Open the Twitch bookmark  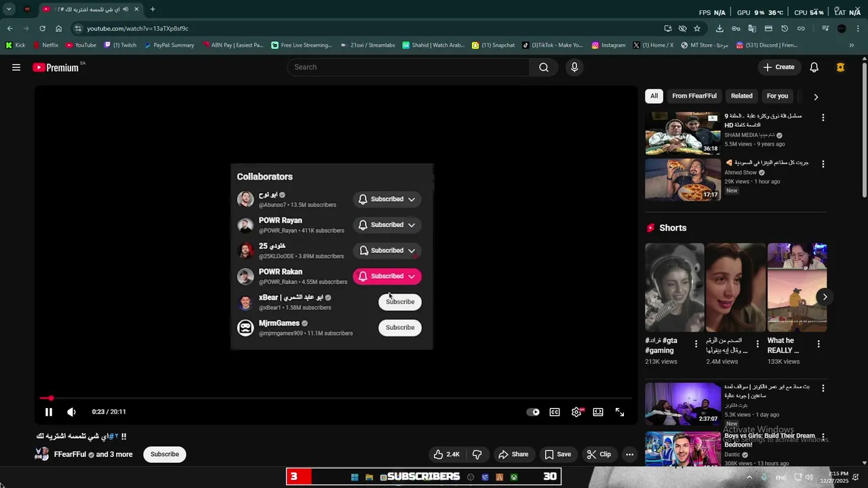pyautogui.click(x=120, y=45)
